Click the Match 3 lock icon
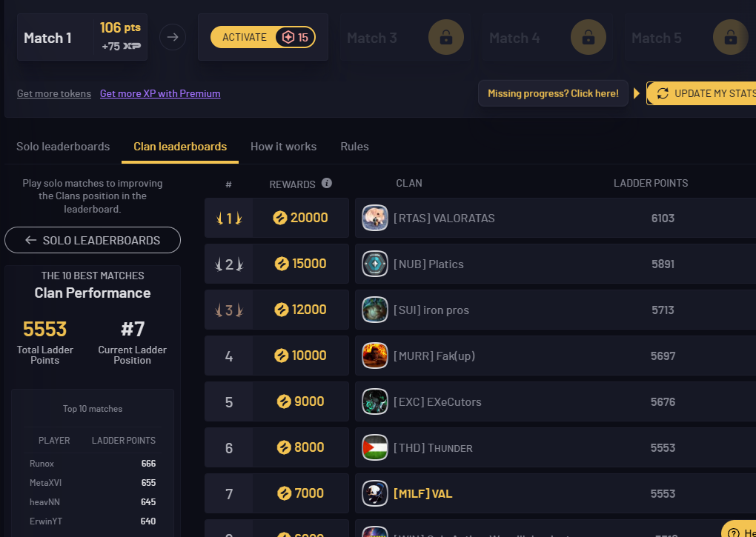 tap(446, 37)
